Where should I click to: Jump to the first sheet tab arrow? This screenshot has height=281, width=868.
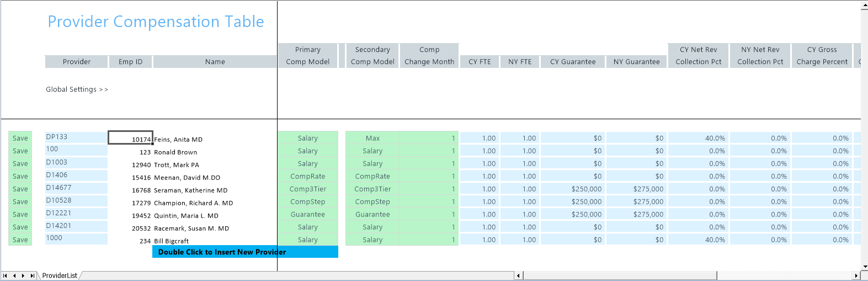point(5,275)
